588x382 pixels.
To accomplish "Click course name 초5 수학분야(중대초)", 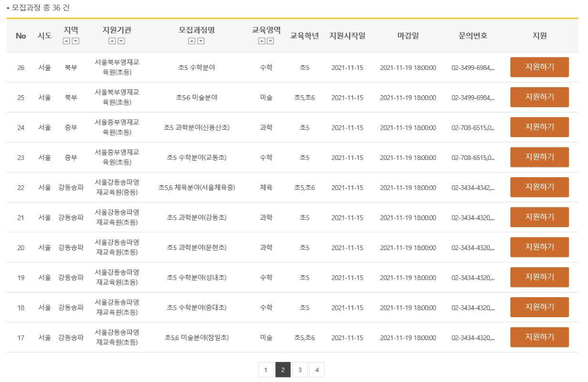I will point(196,307).
